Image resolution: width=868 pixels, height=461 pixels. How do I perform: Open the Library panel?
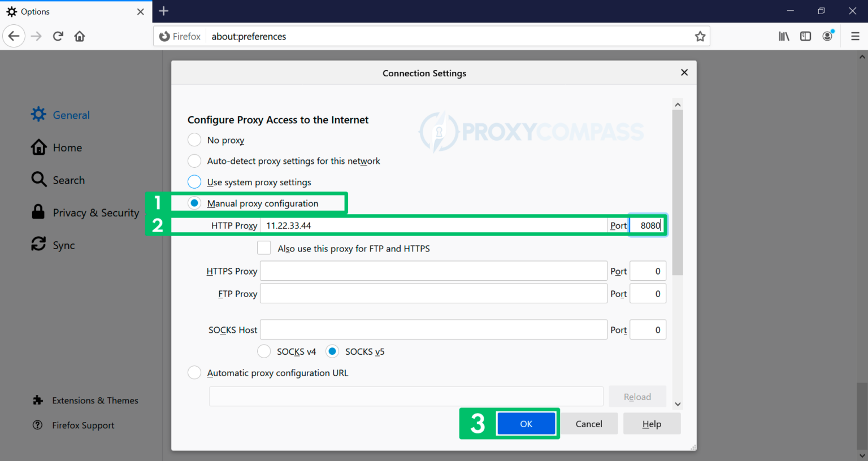[784, 36]
